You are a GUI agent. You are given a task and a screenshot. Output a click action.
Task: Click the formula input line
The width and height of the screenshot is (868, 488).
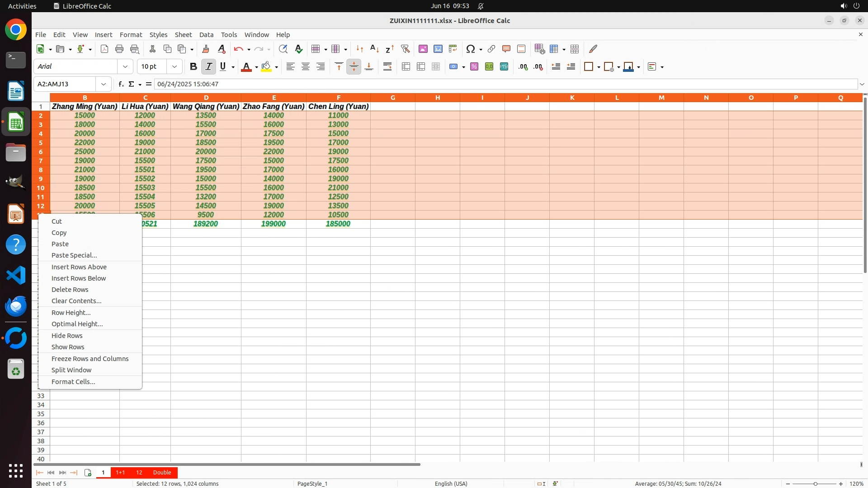click(x=497, y=84)
